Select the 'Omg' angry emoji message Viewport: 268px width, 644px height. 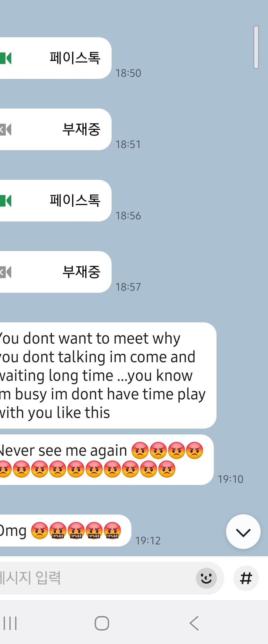(x=65, y=530)
